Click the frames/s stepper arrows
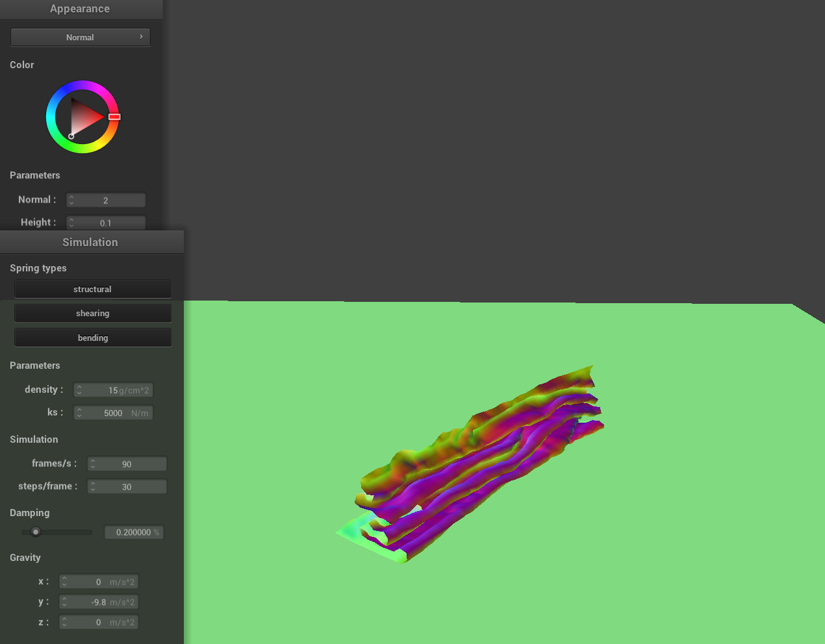 point(93,464)
